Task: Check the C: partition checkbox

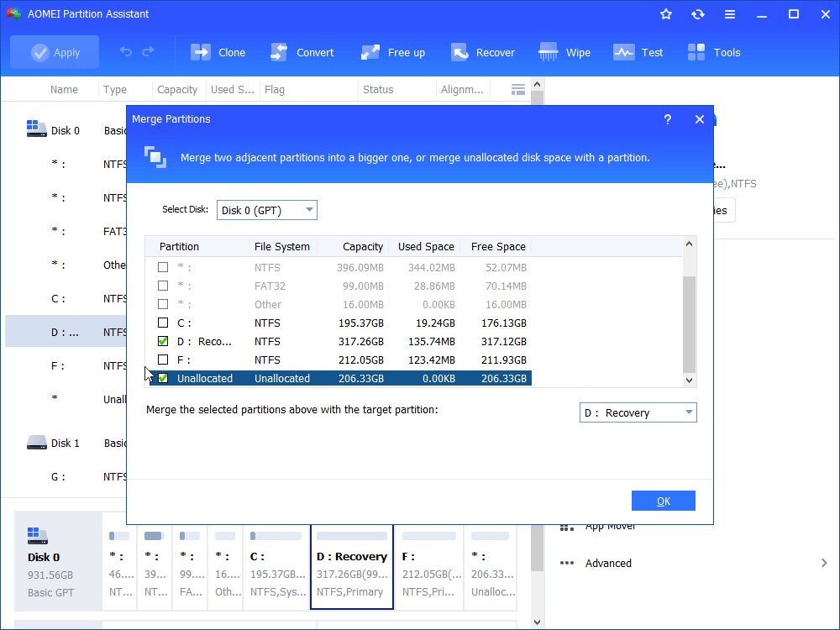Action: pyautogui.click(x=163, y=323)
